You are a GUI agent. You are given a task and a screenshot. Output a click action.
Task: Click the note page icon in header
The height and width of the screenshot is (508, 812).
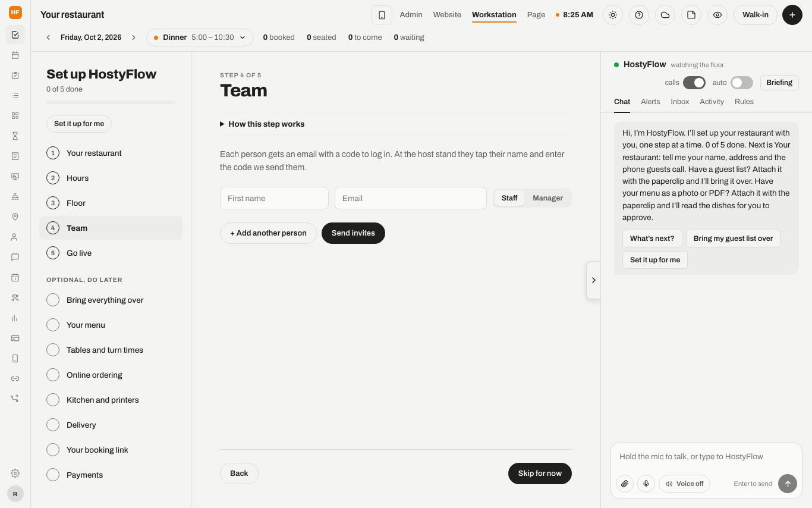point(691,15)
